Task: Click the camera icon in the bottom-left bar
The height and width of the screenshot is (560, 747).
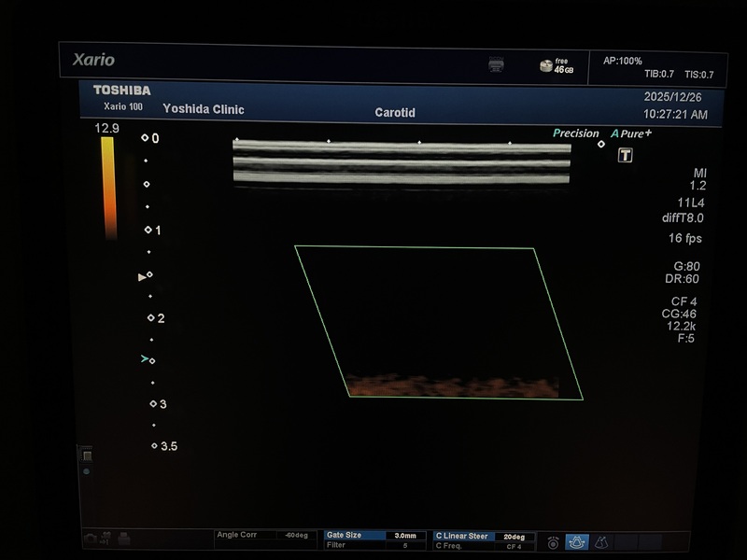Action: [91, 539]
